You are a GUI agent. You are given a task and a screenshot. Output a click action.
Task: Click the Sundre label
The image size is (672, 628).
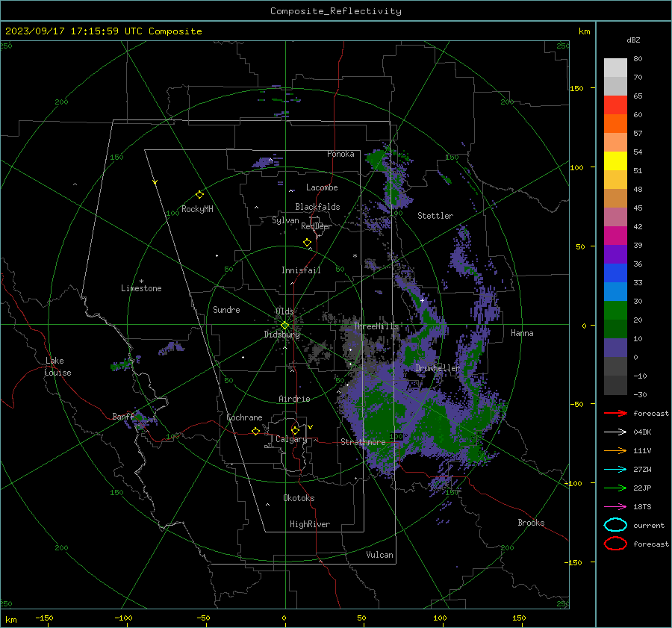tap(226, 310)
